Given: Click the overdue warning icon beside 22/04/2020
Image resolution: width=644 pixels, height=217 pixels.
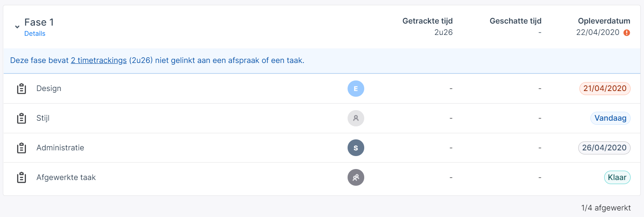Looking at the screenshot, I should pos(627,33).
